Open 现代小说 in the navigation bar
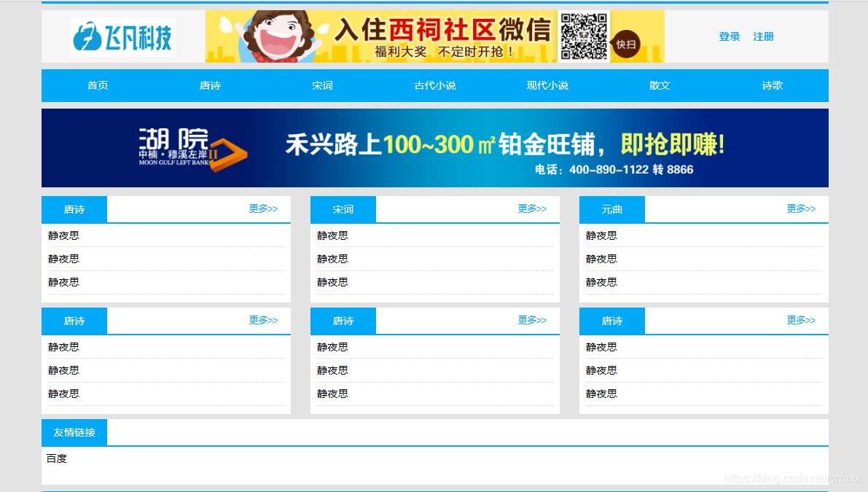 (x=547, y=85)
